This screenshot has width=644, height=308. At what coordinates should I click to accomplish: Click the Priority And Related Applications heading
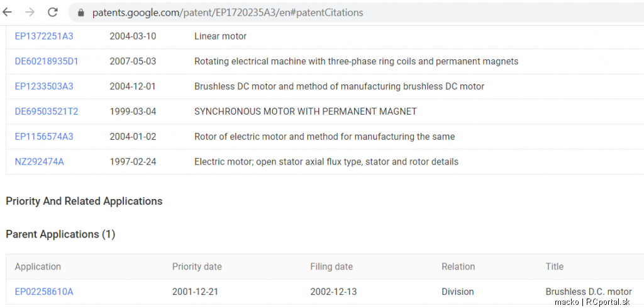84,202
